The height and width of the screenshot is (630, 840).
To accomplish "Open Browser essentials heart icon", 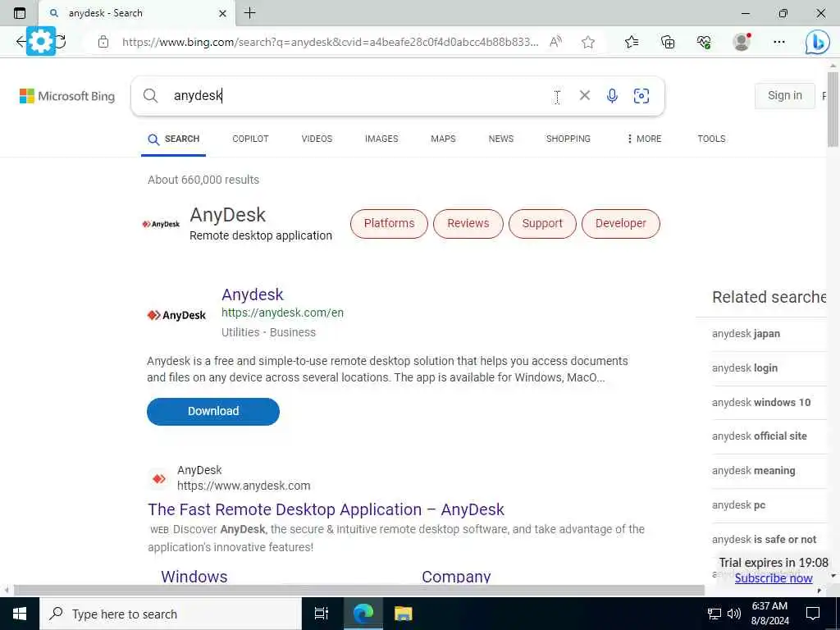I will tap(704, 42).
